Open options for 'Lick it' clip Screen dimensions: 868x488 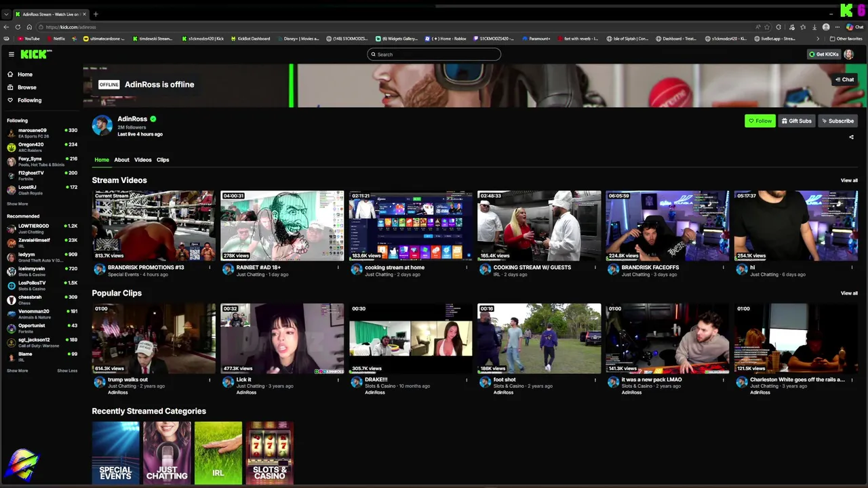(x=338, y=380)
